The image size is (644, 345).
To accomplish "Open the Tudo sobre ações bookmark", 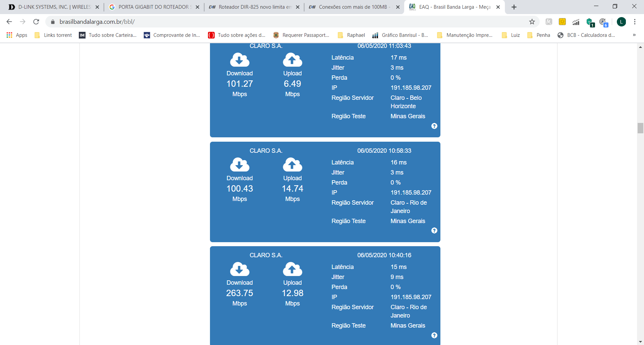I will pyautogui.click(x=237, y=35).
